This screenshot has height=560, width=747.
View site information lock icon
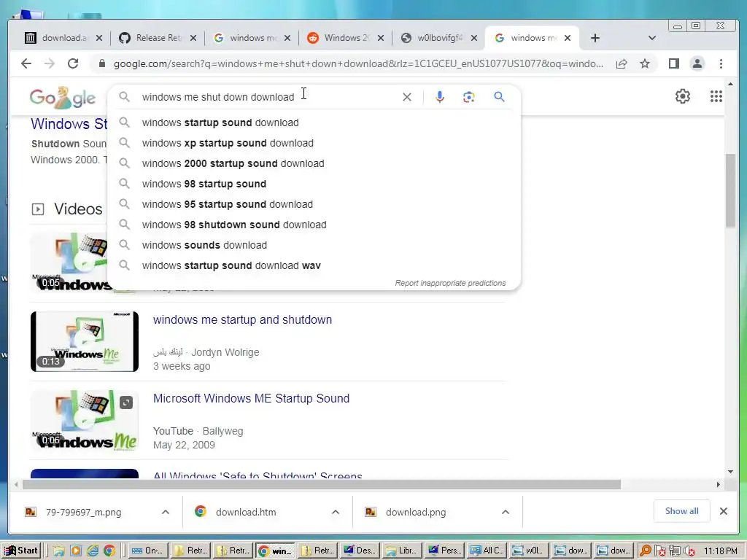(x=101, y=63)
